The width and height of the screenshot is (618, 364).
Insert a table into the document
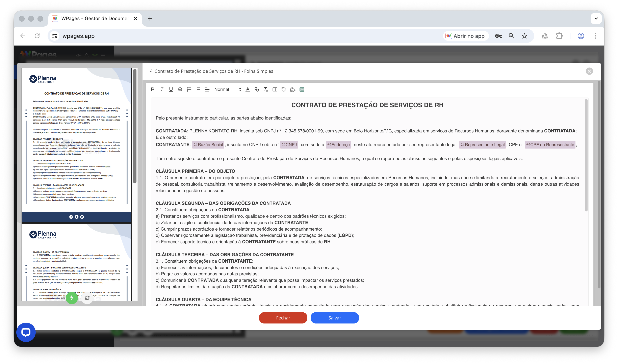click(275, 89)
